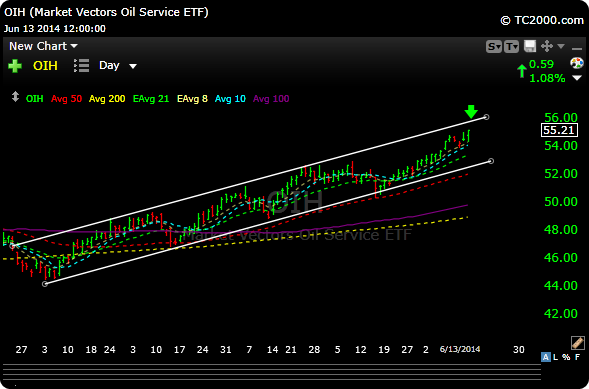Click the 42.00 price axis label
Viewport: 589px width, 389px height.
[561, 314]
